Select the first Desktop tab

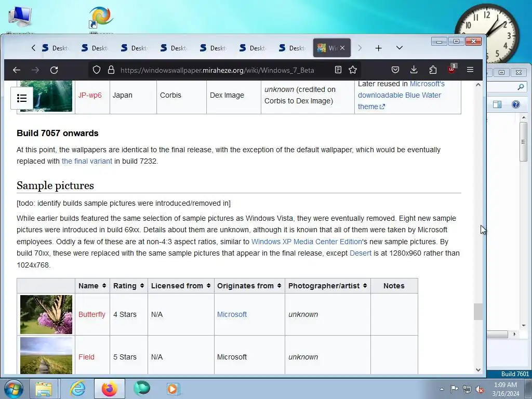[x=55, y=48]
